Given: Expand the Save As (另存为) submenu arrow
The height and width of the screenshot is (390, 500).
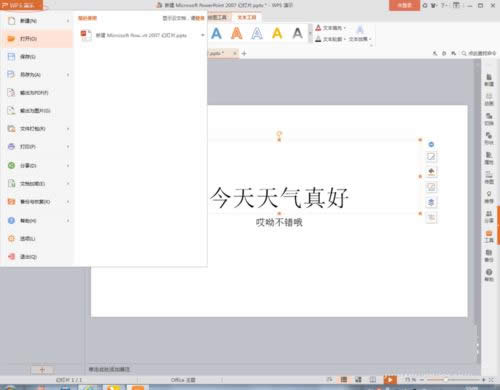Looking at the screenshot, I should [68, 75].
